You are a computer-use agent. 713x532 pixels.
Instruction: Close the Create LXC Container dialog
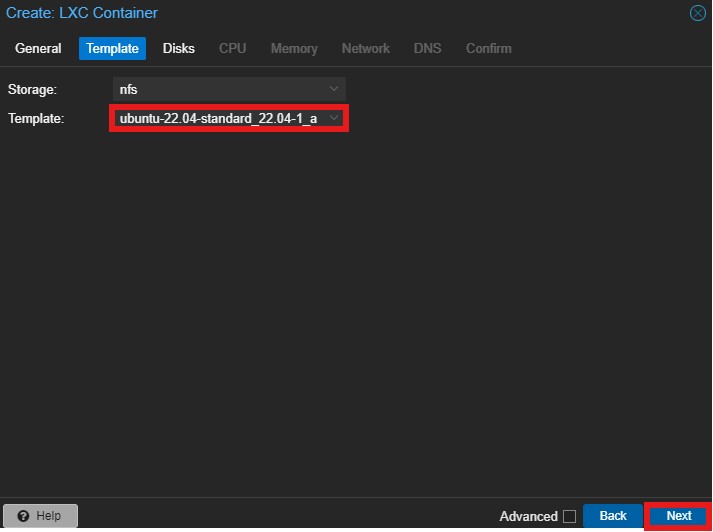(x=698, y=13)
